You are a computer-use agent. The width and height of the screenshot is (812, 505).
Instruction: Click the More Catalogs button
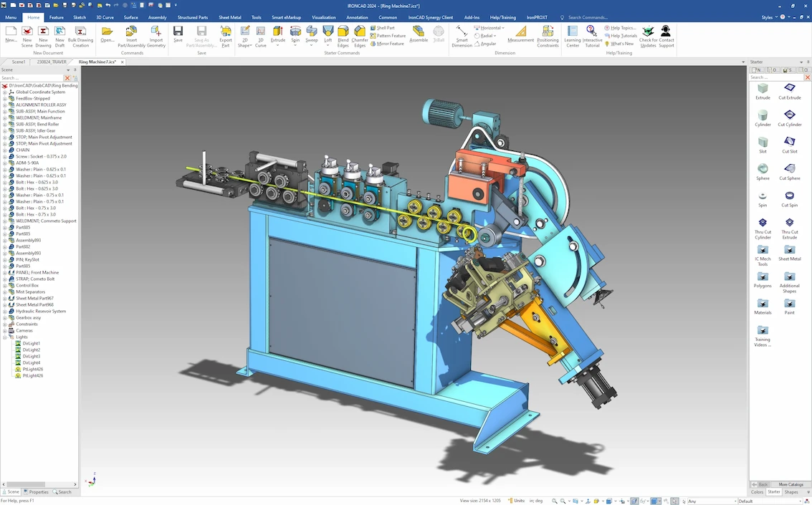click(790, 484)
